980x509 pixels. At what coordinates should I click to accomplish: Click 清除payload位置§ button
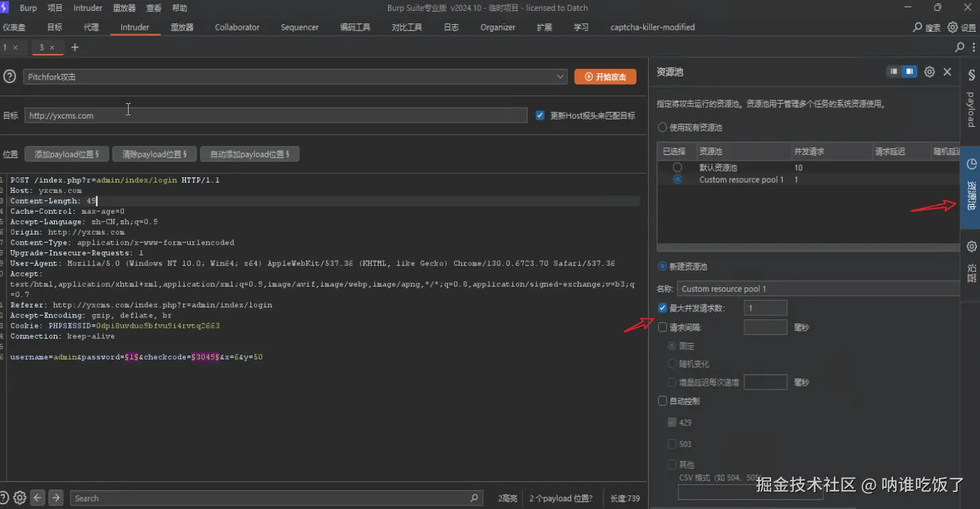pos(154,154)
